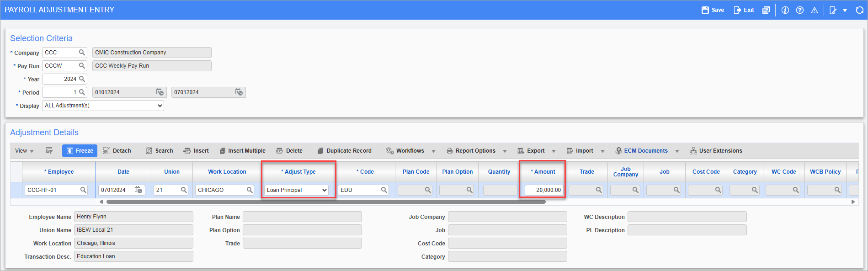Detach the Adjustment Details table
868x271 pixels.
(117, 151)
